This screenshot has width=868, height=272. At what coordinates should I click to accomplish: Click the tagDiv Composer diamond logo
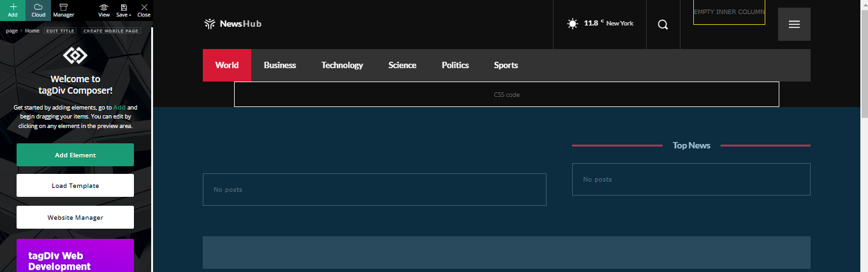[75, 56]
